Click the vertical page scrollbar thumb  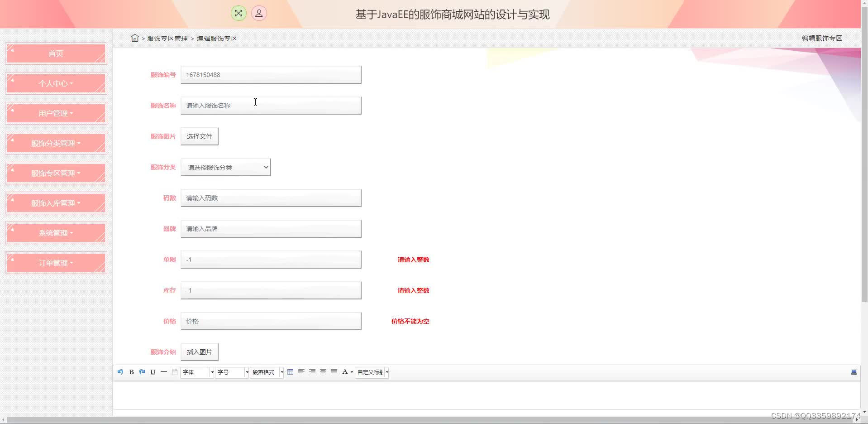click(864, 154)
